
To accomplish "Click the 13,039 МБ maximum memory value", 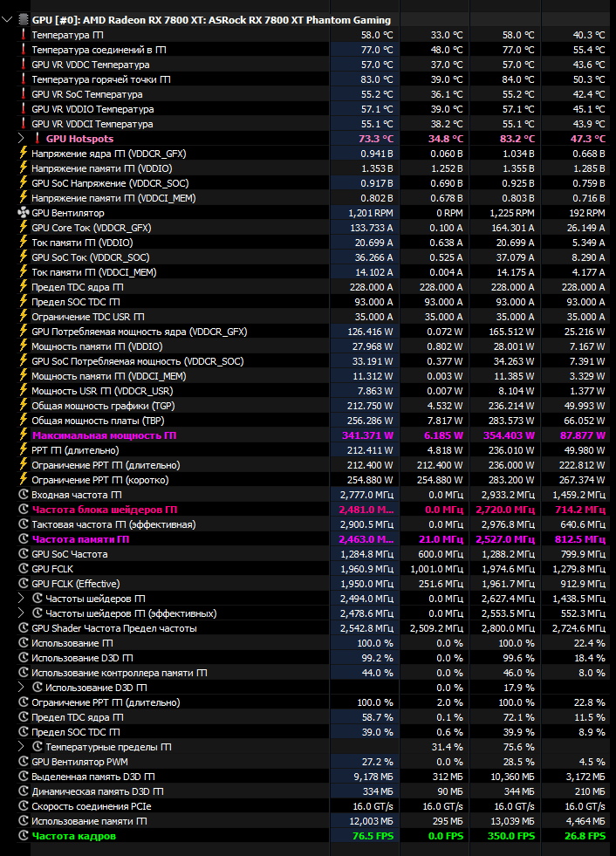I will (x=513, y=821).
